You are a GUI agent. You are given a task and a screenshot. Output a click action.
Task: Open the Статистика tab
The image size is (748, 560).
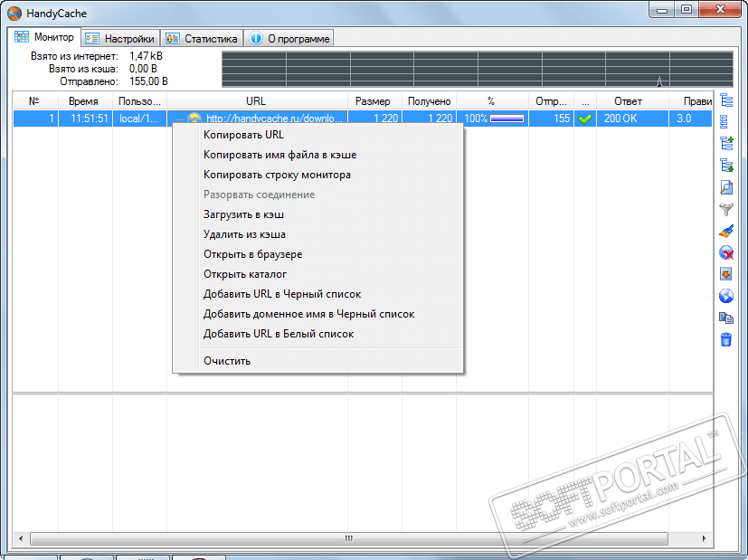pyautogui.click(x=202, y=39)
